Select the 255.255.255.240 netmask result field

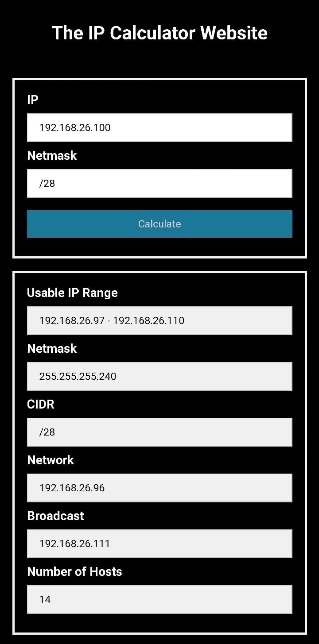(159, 376)
